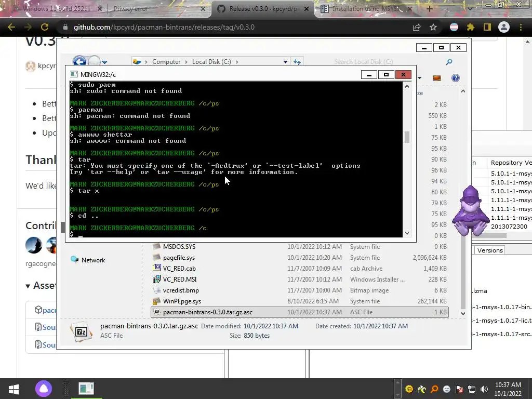Close the Privacy error tab

(203, 9)
